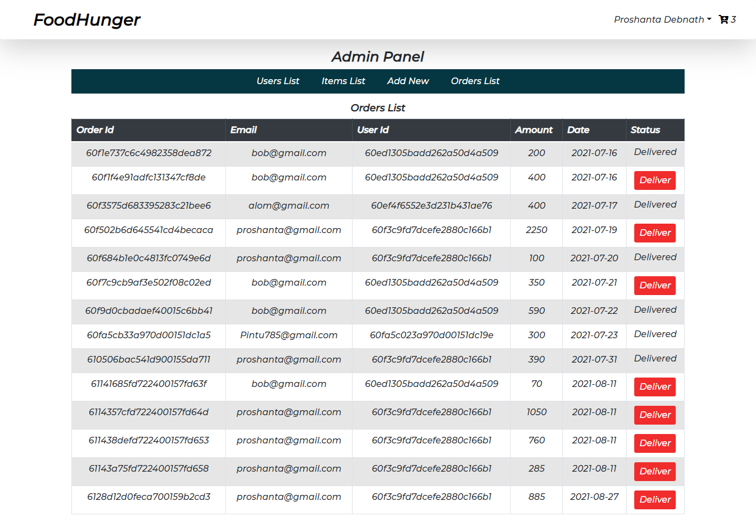Select amount 1050
The height and width of the screenshot is (532, 756).
pyautogui.click(x=536, y=412)
